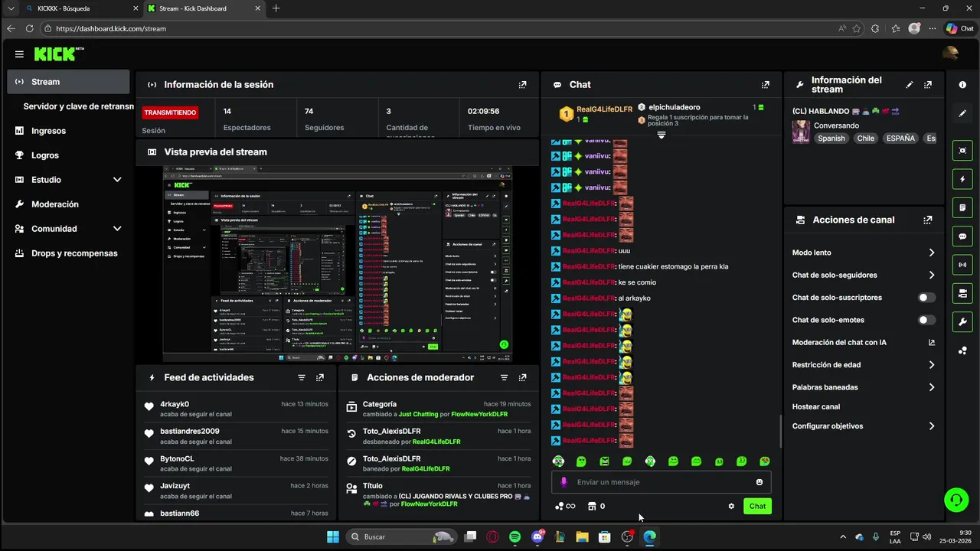Pop out the Chat panel
The width and height of the screenshot is (980, 551).
point(765,85)
